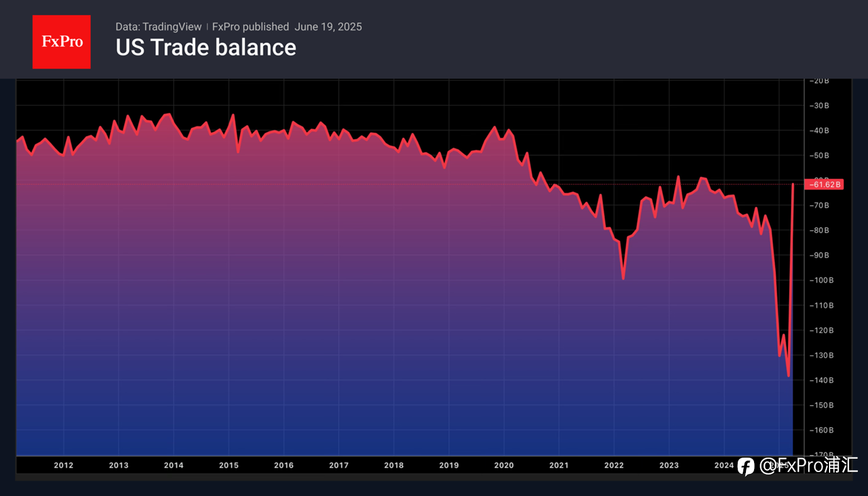Click the 2024 x-axis label
Screen dimensions: 868x496
pyautogui.click(x=724, y=465)
